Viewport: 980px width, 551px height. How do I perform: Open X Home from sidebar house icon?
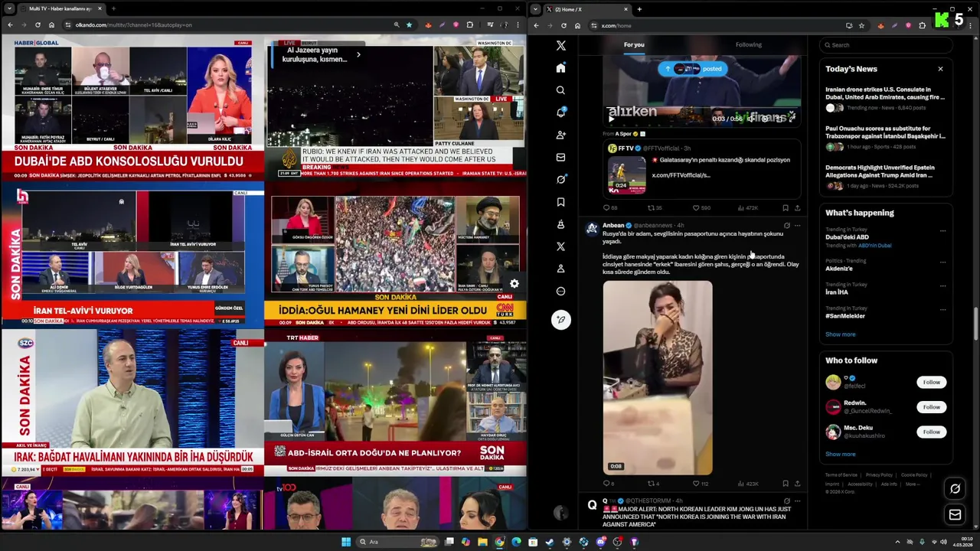pos(560,68)
